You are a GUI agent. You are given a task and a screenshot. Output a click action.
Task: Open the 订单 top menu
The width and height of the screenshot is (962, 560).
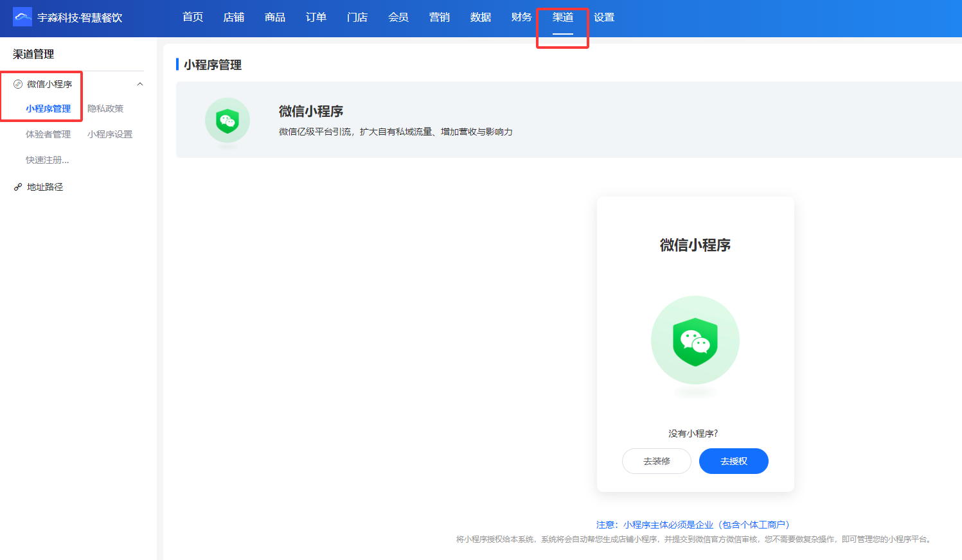316,17
